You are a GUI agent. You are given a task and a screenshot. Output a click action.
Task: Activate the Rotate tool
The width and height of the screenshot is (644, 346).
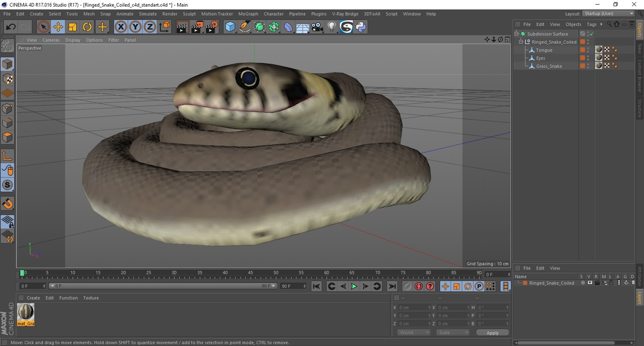(87, 27)
